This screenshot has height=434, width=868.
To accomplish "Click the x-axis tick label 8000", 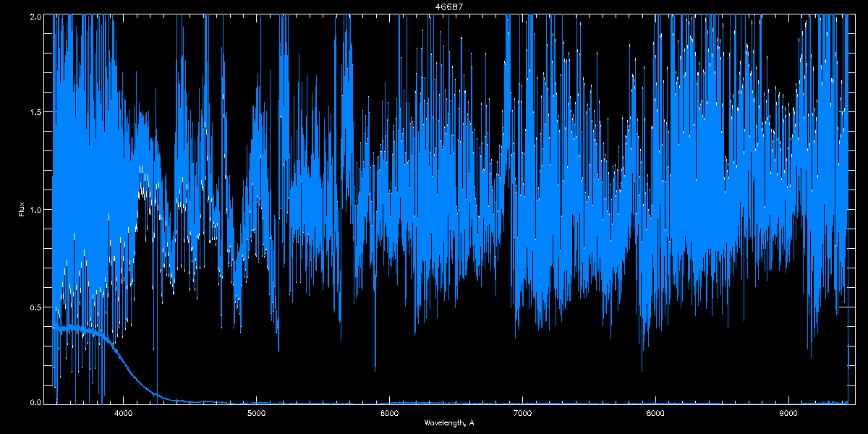I will click(655, 413).
